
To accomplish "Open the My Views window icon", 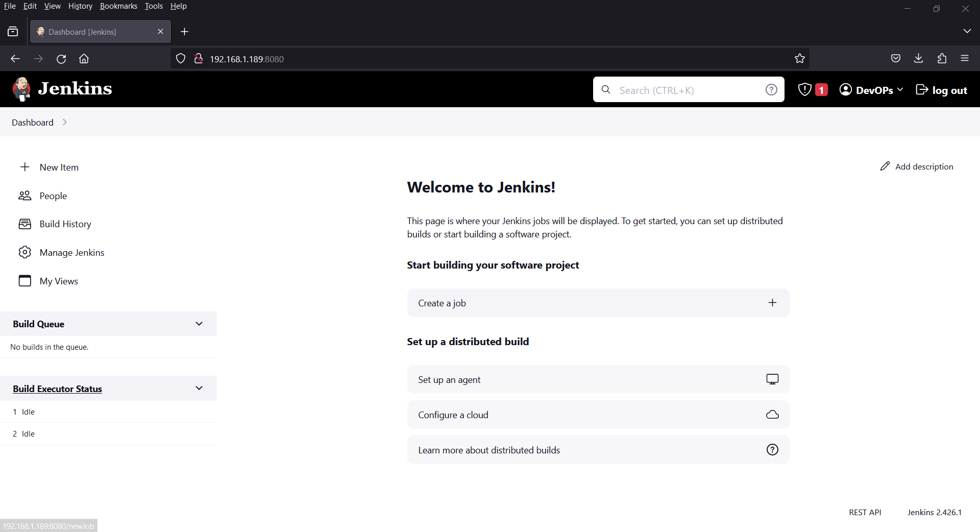I will [24, 281].
